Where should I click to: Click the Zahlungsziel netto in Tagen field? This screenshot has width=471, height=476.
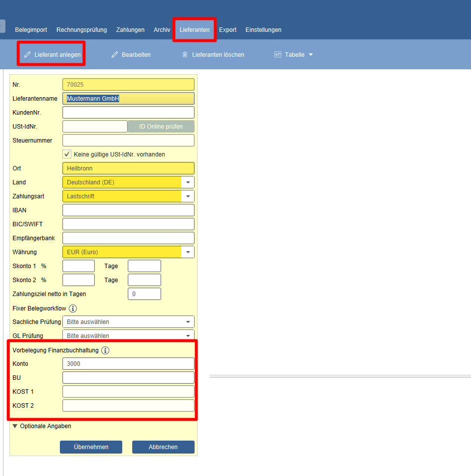pyautogui.click(x=144, y=294)
